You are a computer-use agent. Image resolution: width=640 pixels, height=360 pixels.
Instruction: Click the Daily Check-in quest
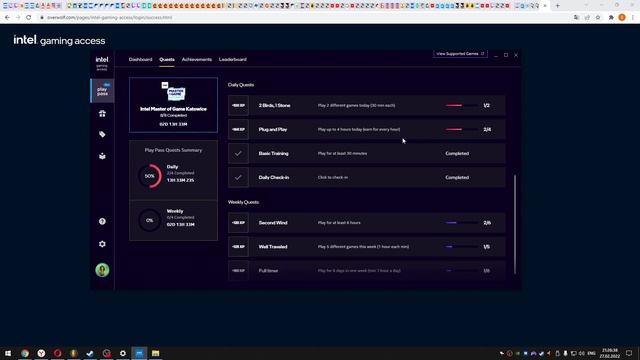[367, 178]
